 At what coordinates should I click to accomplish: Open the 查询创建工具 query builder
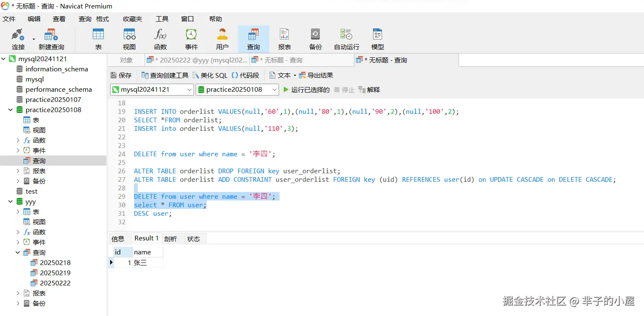(165, 75)
